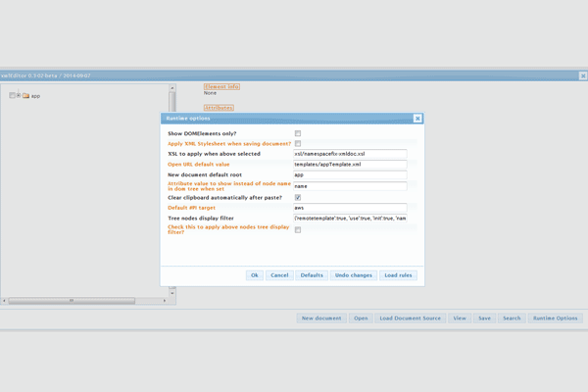
Task: Open the Element info section header
Action: 221,86
